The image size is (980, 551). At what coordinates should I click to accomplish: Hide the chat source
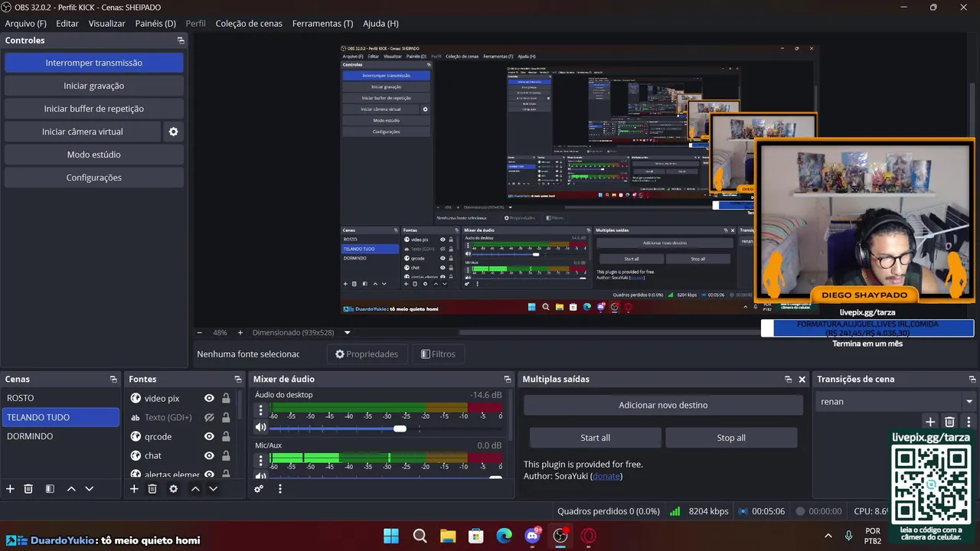pyautogui.click(x=209, y=455)
